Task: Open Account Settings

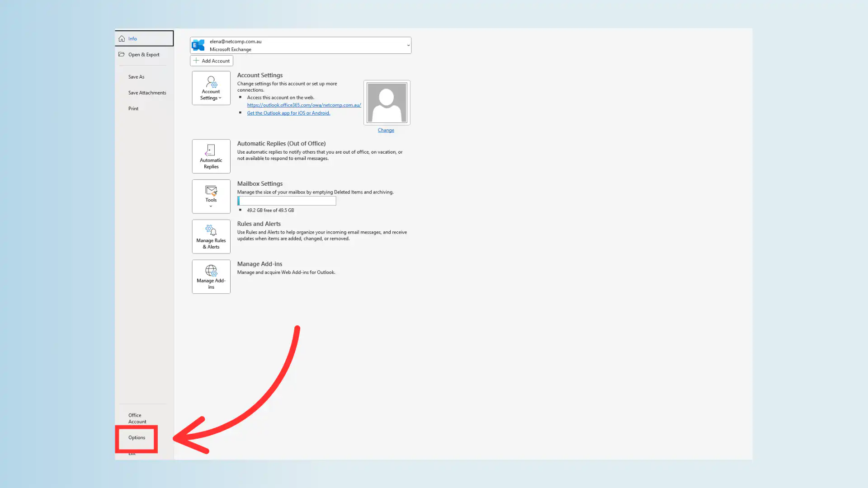Action: coord(211,87)
